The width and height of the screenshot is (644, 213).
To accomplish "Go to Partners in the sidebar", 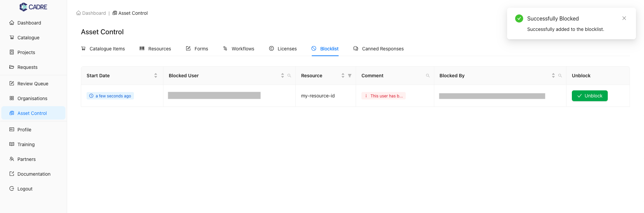I will pos(33,159).
